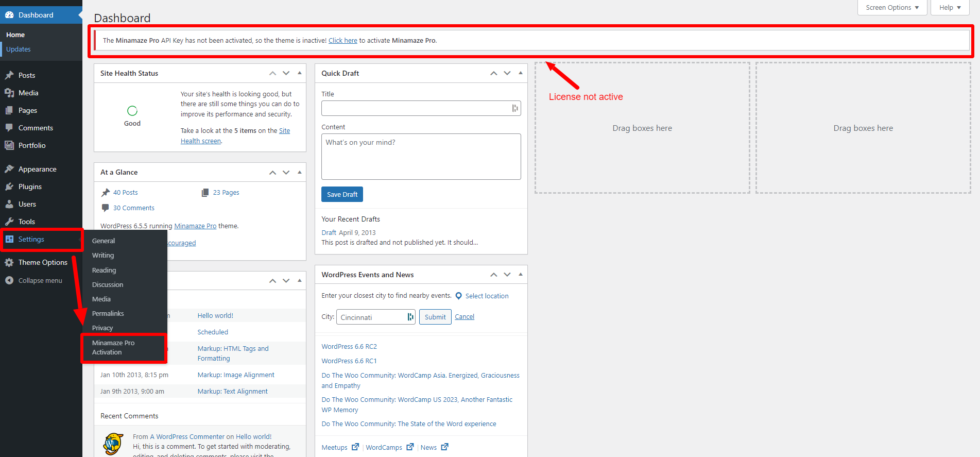
Task: Move Site Health Status box up
Action: (273, 73)
